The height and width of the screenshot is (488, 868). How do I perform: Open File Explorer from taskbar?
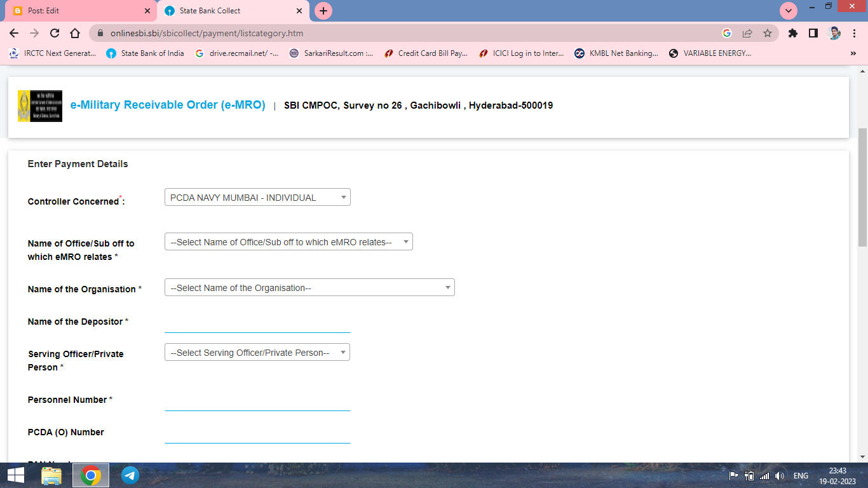[x=51, y=475]
